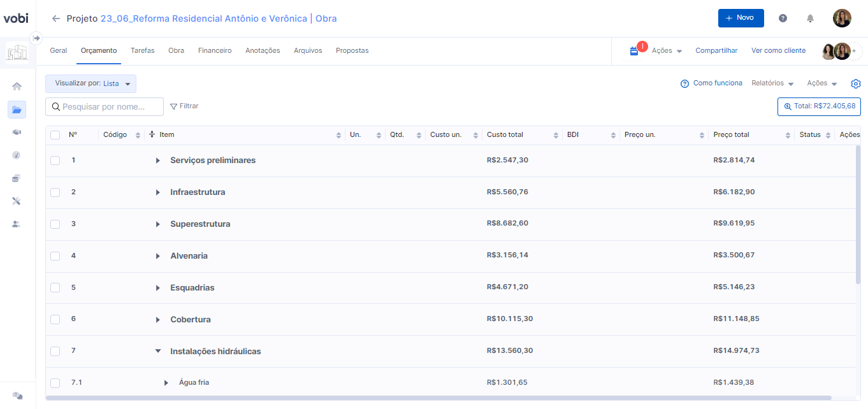The height and width of the screenshot is (409, 868).
Task: Switch to the Financeiro tab
Action: tap(215, 51)
